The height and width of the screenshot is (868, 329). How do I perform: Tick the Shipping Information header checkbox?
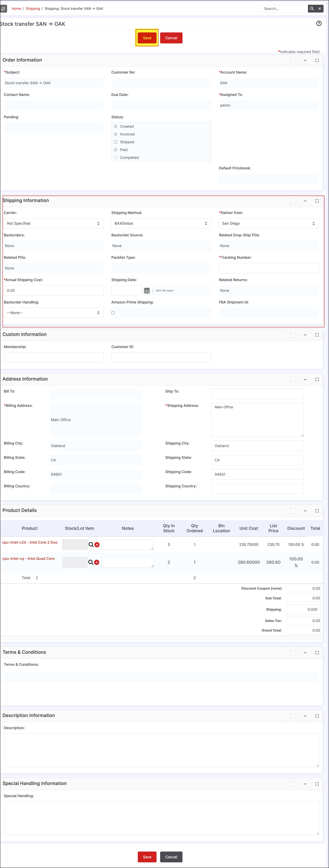[x=293, y=201]
